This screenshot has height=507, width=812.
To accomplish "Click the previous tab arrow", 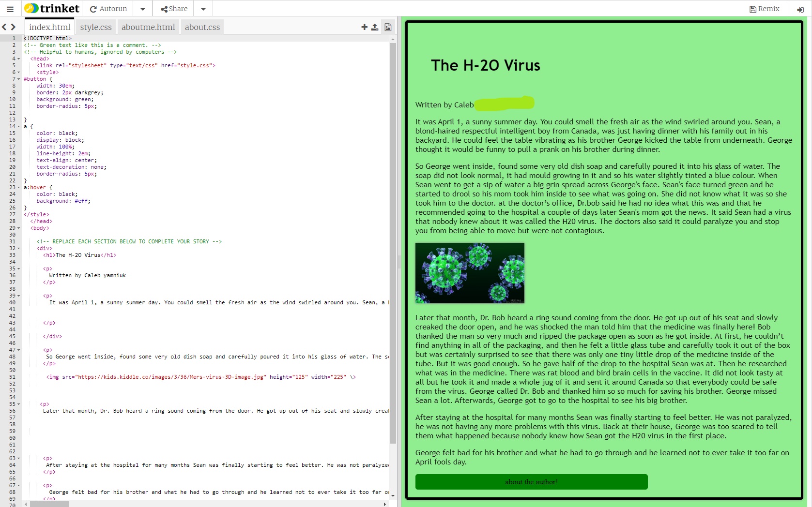I will click(x=4, y=27).
